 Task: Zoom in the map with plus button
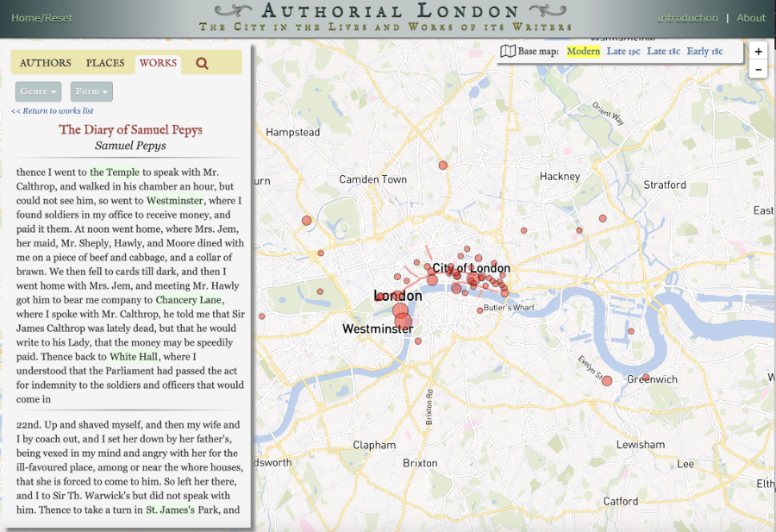(758, 52)
